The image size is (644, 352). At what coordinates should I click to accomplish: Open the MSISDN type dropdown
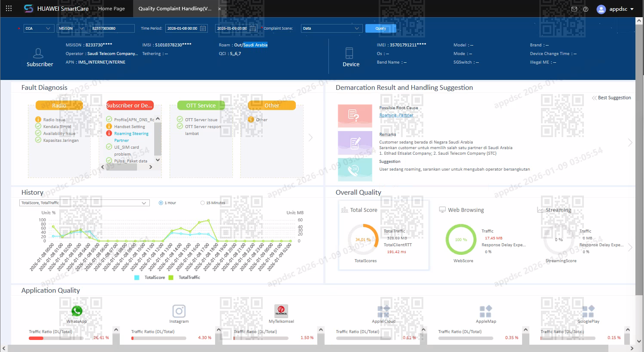pos(71,28)
